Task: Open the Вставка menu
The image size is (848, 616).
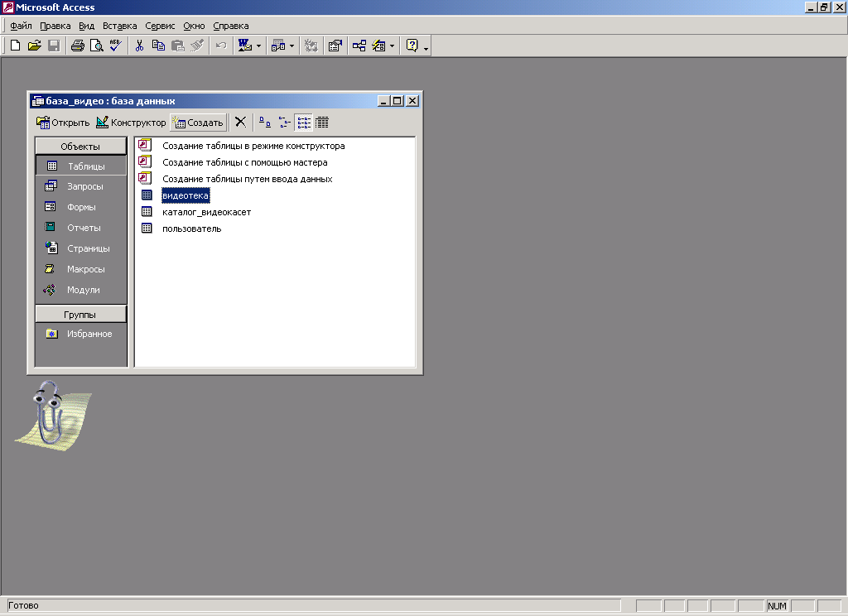Action: pos(119,26)
